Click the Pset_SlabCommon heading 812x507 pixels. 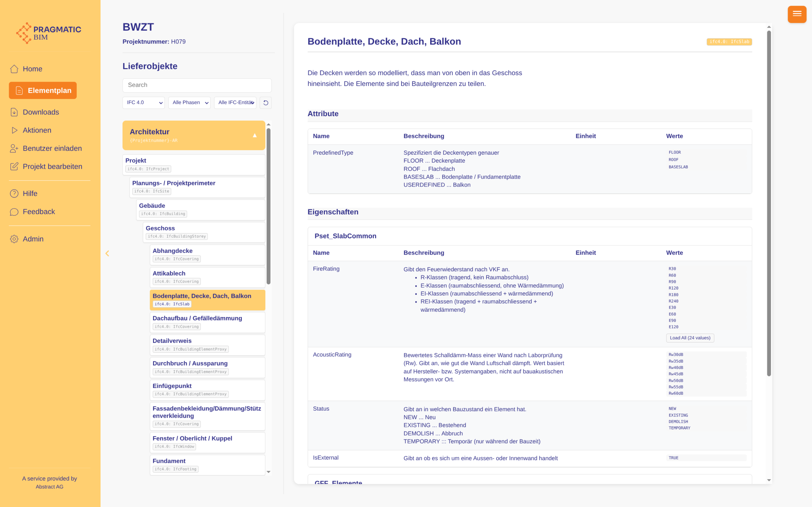pos(345,236)
